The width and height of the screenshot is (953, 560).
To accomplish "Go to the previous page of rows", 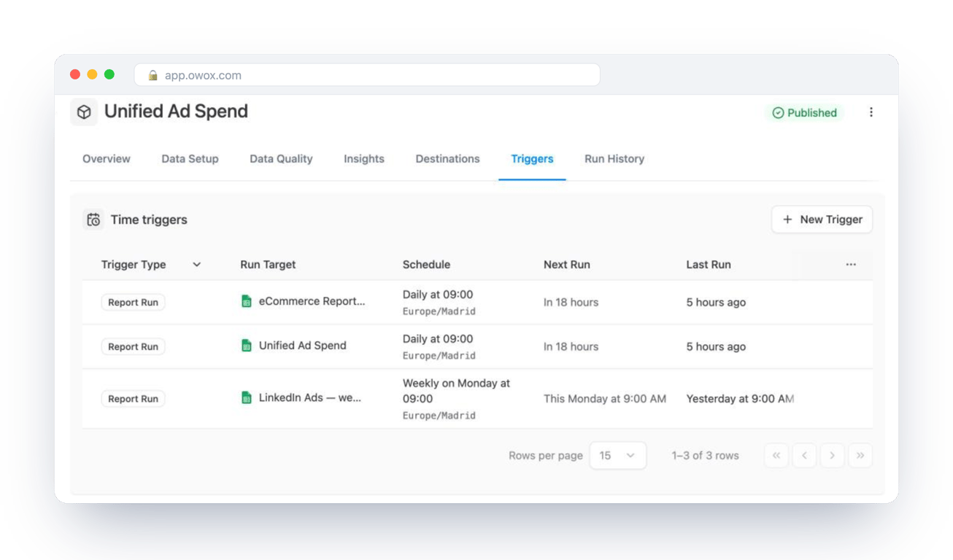I will 804,456.
